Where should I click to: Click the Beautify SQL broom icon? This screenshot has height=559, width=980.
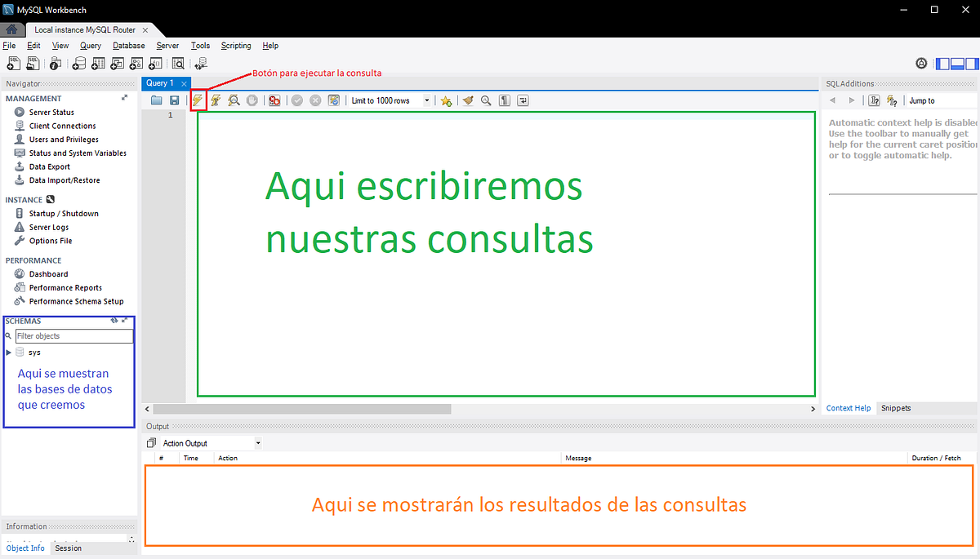(x=467, y=100)
